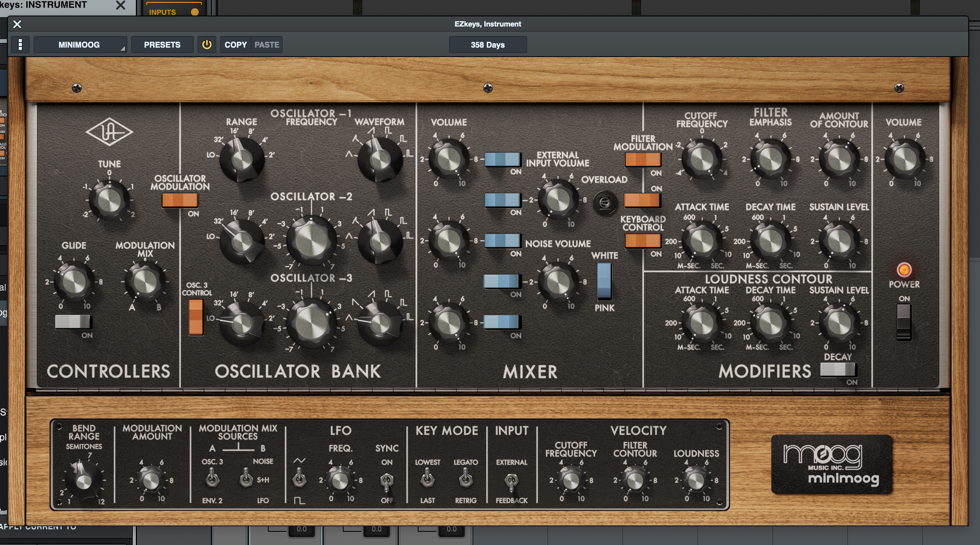The width and height of the screenshot is (980, 545).
Task: Click the red Power indicator lamp
Action: 904,270
